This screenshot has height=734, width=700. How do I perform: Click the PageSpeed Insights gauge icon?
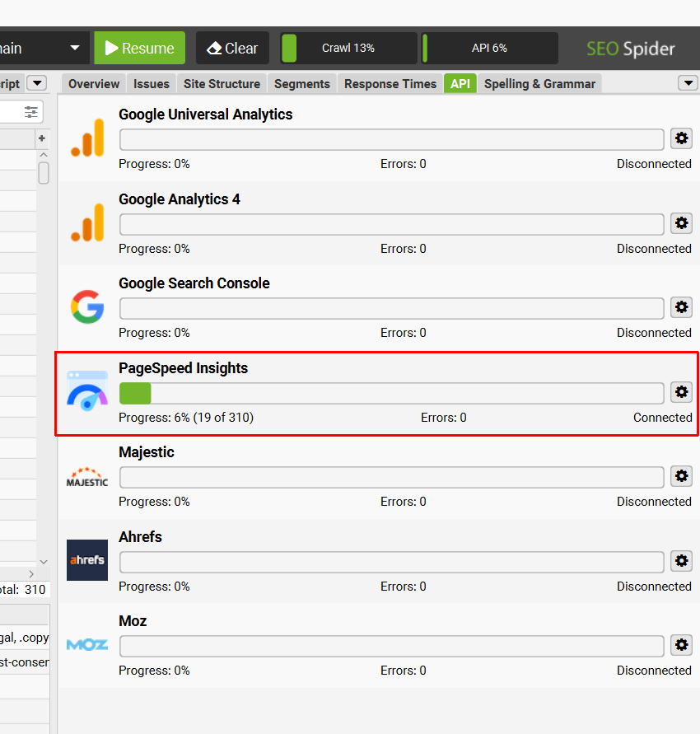click(x=87, y=391)
